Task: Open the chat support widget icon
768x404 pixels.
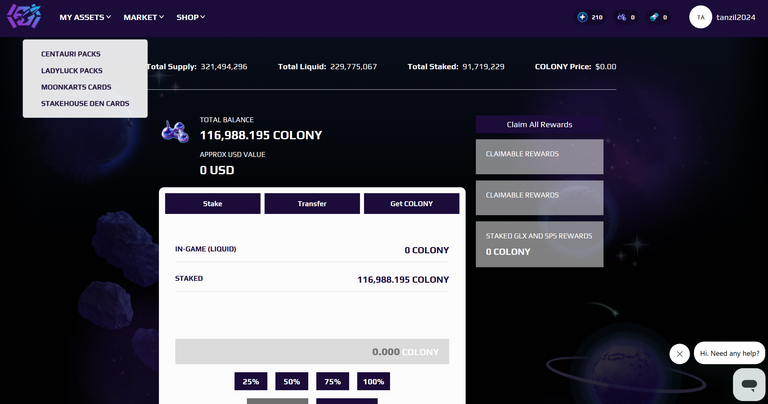Action: point(749,384)
